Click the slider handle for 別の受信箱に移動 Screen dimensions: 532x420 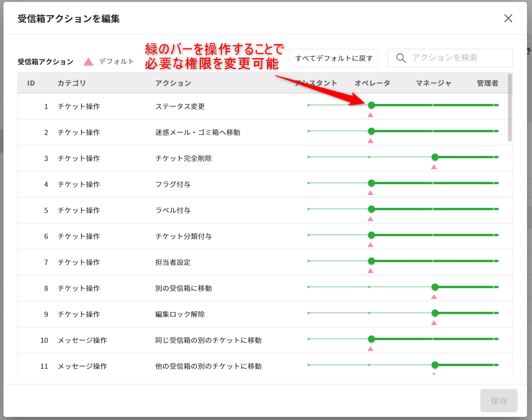click(x=435, y=287)
